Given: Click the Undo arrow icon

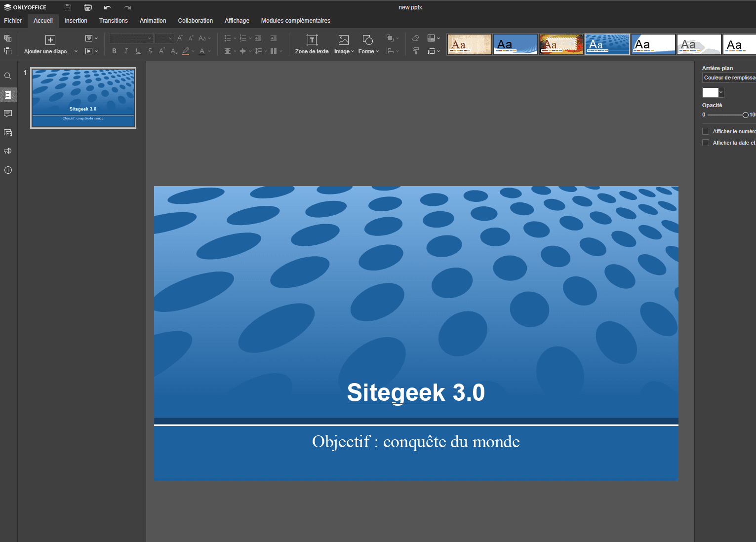Looking at the screenshot, I should 108,7.
